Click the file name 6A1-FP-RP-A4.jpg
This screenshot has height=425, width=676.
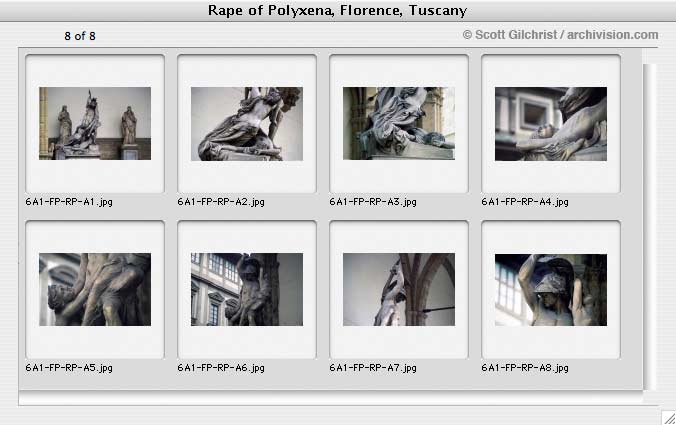525,202
